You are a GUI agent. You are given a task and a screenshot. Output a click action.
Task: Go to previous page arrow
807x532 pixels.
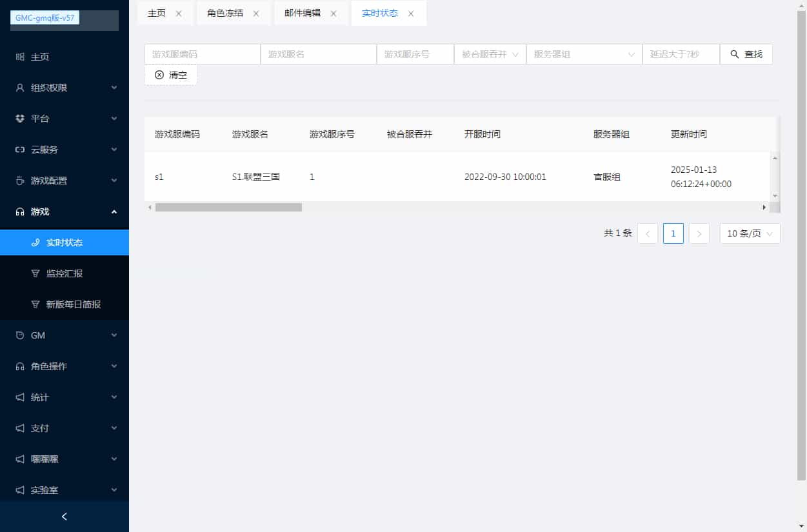coord(648,233)
